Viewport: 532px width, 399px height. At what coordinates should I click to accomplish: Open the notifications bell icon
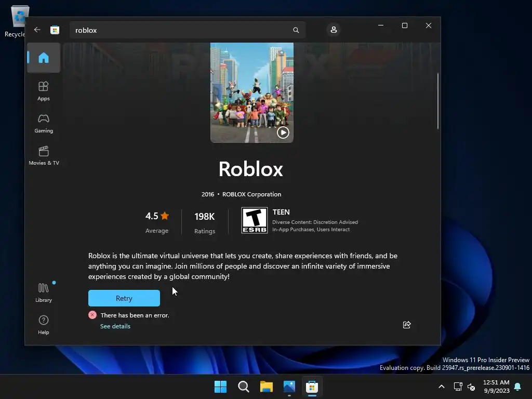(x=518, y=387)
